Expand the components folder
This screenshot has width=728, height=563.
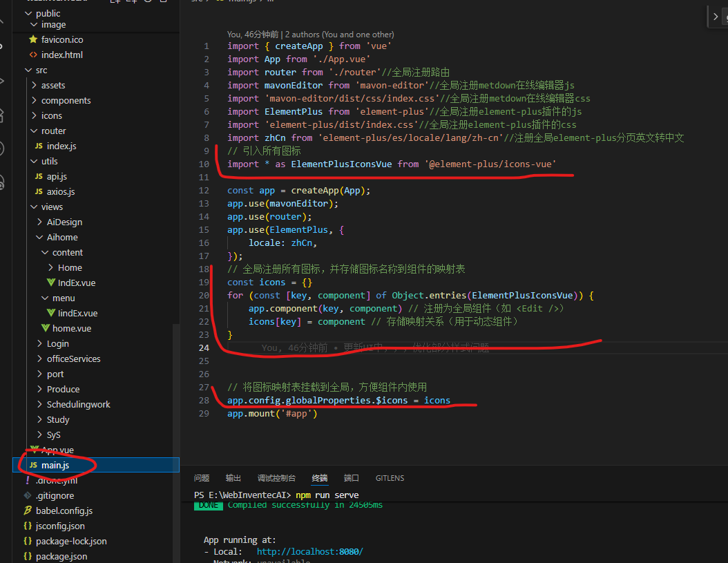[x=34, y=100]
